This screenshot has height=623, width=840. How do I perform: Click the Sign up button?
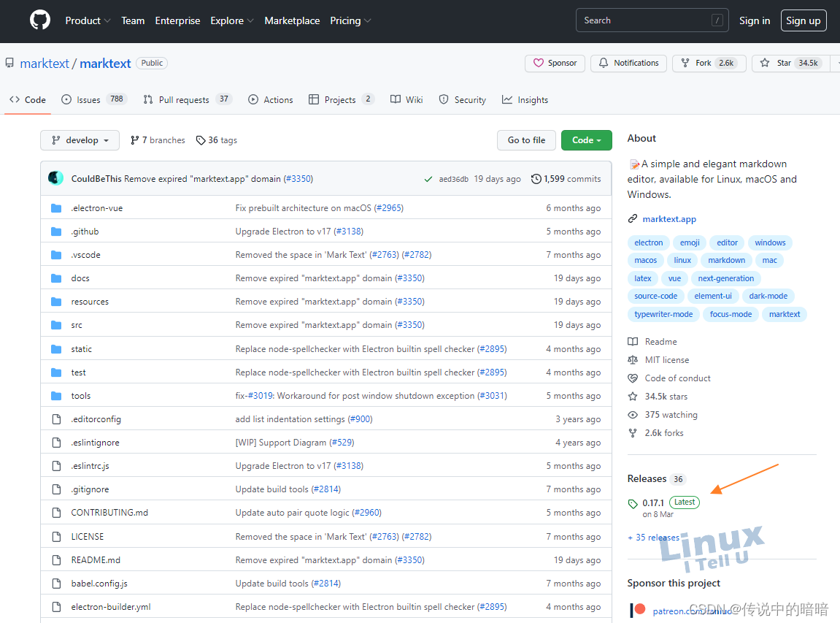click(803, 20)
